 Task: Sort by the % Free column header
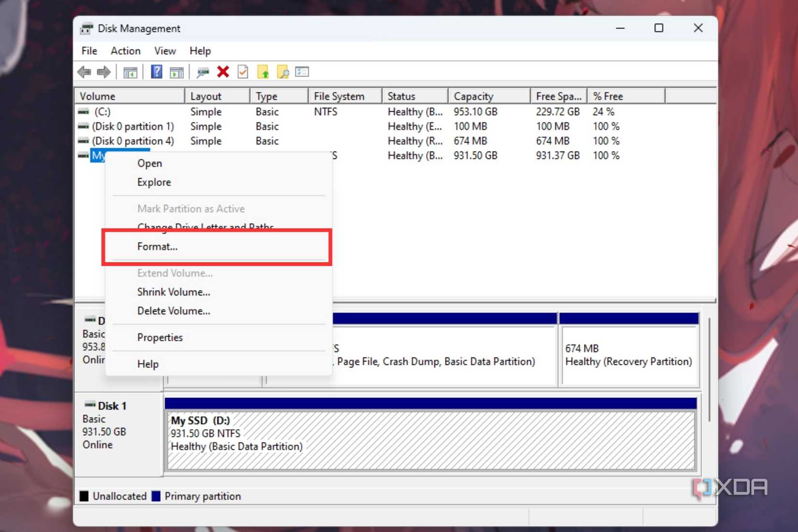click(627, 96)
